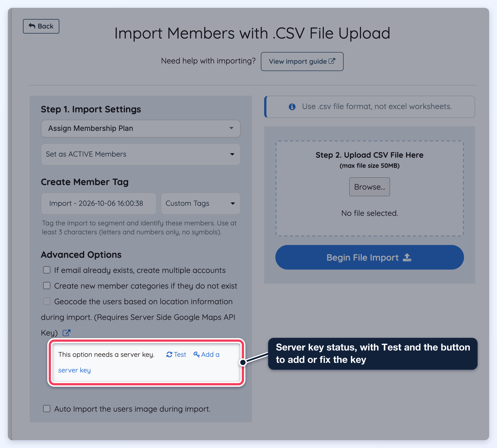Screen dimensions: 497x448
Task: Click the import tag name field
Action: pos(99,204)
